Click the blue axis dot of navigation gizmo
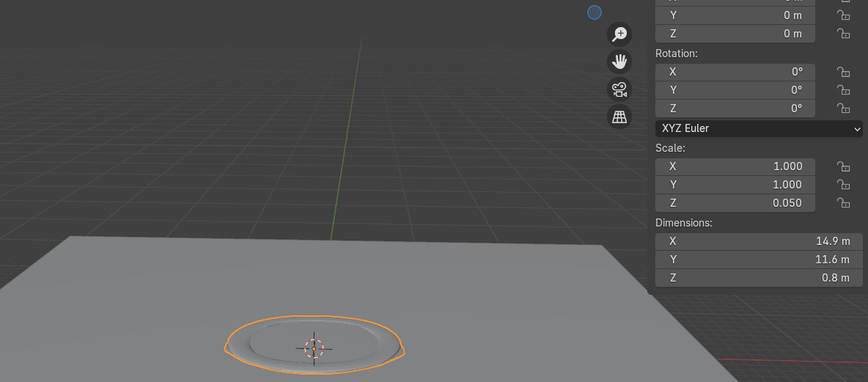The height and width of the screenshot is (382, 868). point(595,12)
